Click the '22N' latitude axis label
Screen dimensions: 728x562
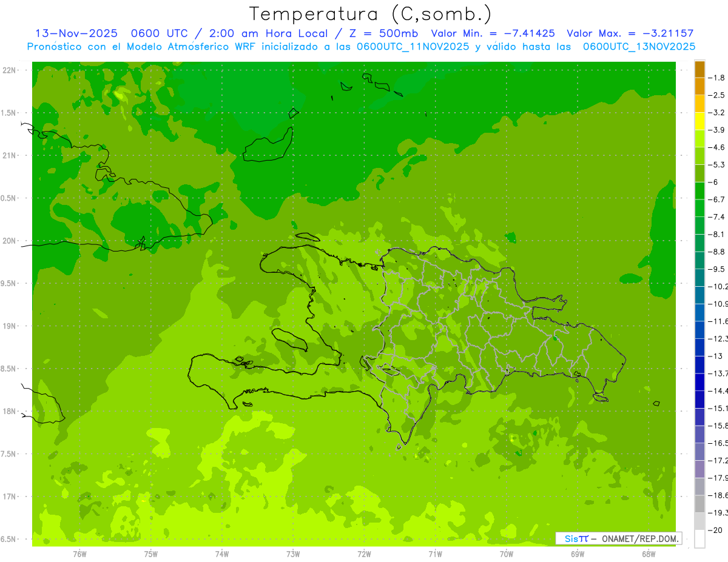click(x=9, y=70)
